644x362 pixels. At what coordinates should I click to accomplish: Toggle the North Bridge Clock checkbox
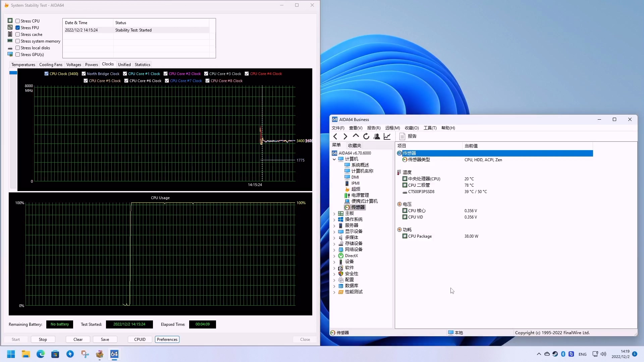(x=84, y=74)
